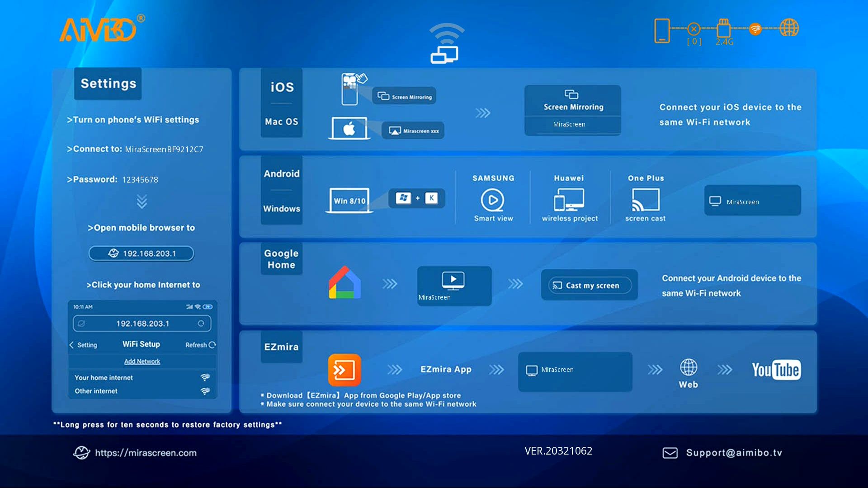Image resolution: width=868 pixels, height=488 pixels.
Task: Click the Samsung Smart View icon
Action: tap(493, 200)
